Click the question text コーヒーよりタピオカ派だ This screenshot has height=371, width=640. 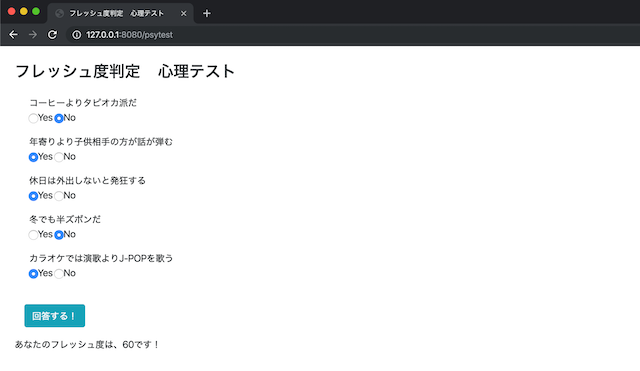pos(83,102)
